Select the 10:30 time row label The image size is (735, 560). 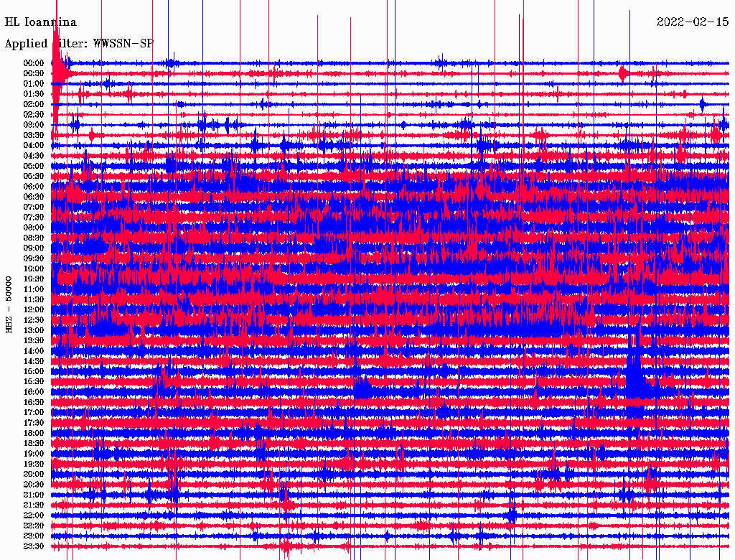click(x=34, y=279)
